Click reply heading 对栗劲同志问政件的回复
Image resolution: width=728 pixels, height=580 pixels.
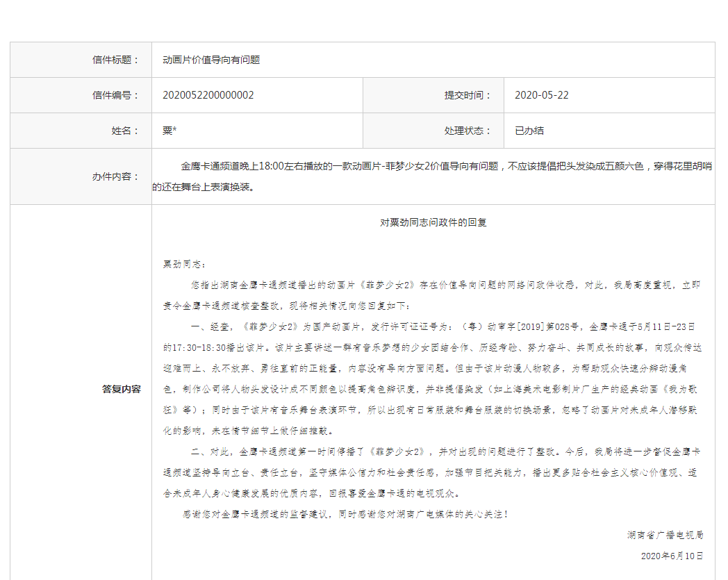tap(433, 222)
